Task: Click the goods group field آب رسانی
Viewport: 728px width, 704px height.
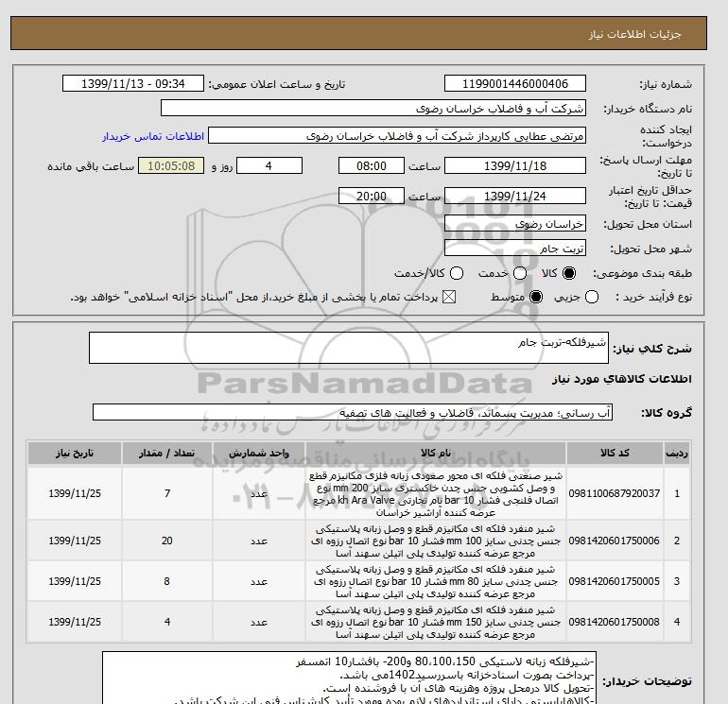Action: click(353, 412)
